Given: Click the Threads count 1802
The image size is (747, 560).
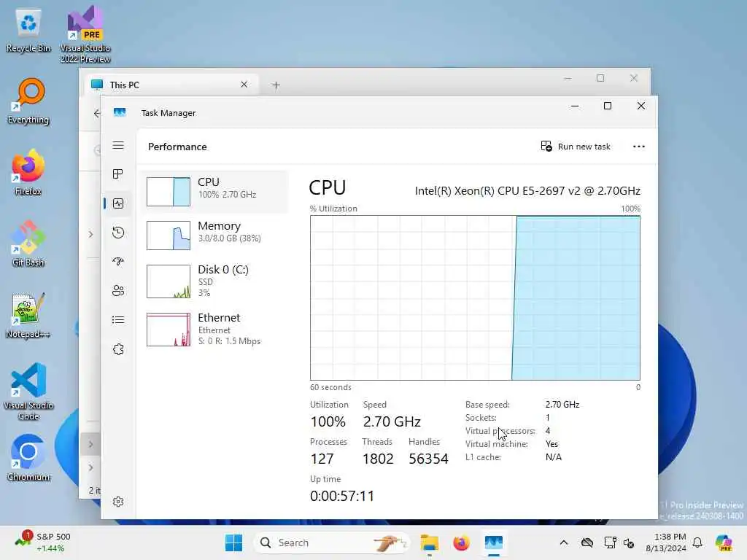Looking at the screenshot, I should pyautogui.click(x=378, y=459).
